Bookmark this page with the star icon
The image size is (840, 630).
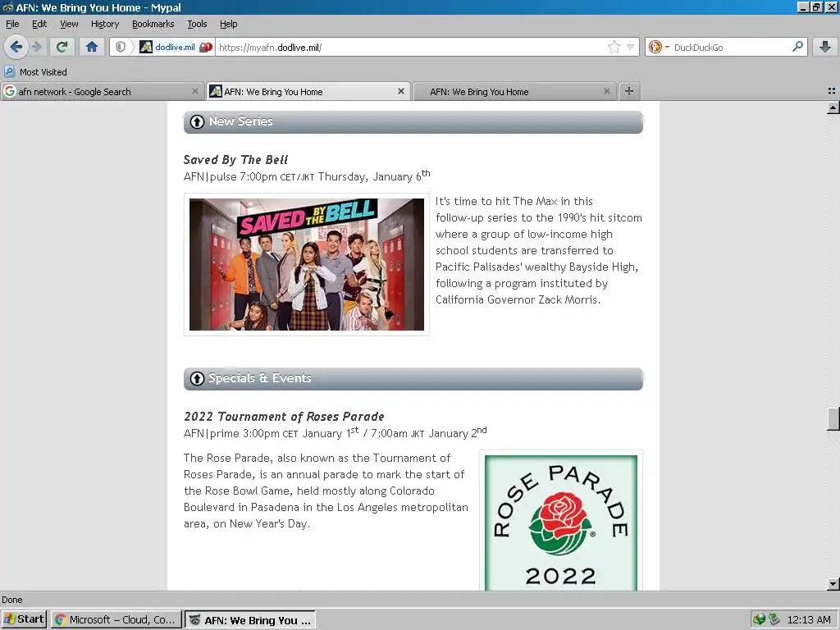point(614,47)
